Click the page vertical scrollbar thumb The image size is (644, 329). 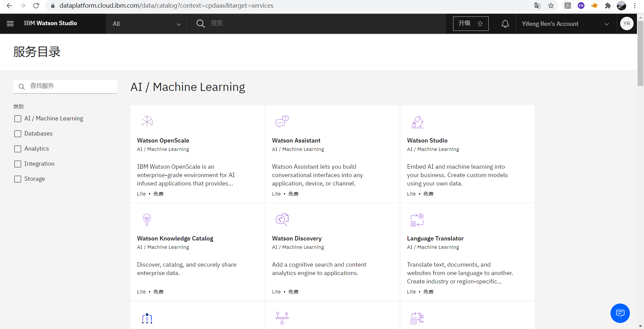[640, 53]
